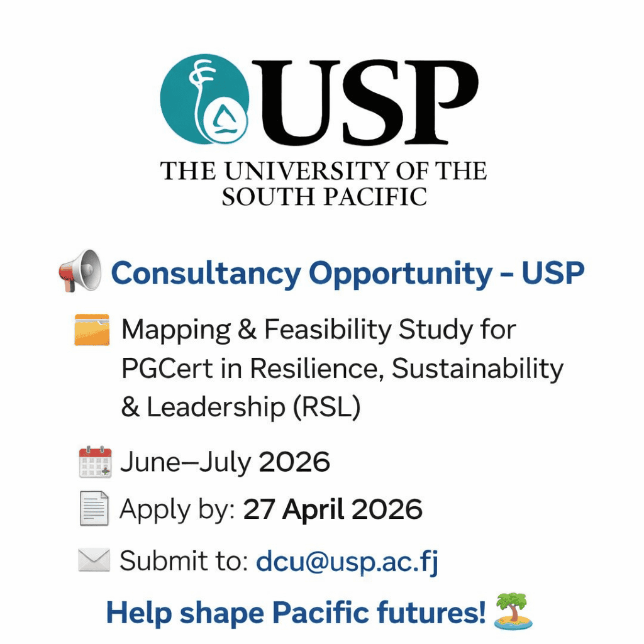
Task: Click the "Help shape Pacific futures!" tagline
Action: click(x=296, y=611)
